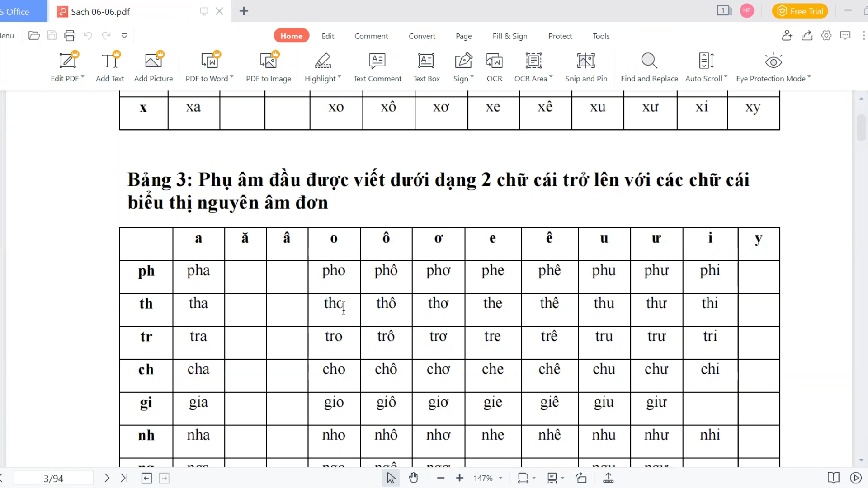Insert a Text Box
Screen dimensions: 868x488
click(x=426, y=66)
